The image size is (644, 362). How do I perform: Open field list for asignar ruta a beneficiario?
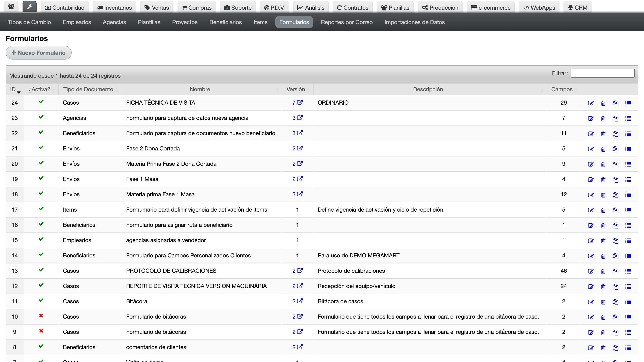tap(628, 225)
